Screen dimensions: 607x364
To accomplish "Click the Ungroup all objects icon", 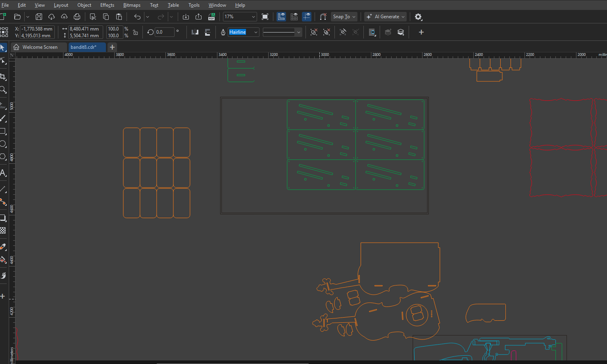I will (x=327, y=32).
